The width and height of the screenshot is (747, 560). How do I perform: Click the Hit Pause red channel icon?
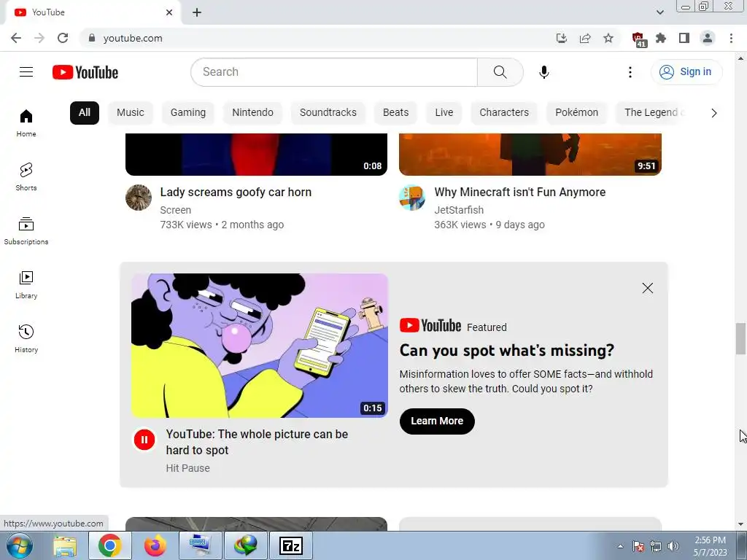144,440
